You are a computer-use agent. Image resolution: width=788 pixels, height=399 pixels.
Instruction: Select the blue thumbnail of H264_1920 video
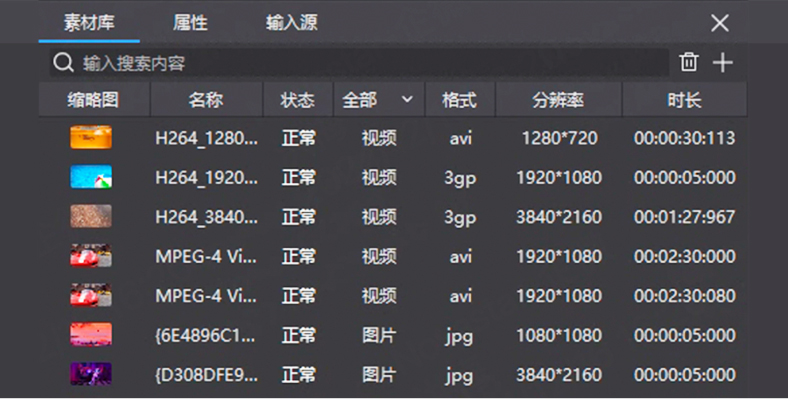pyautogui.click(x=90, y=177)
